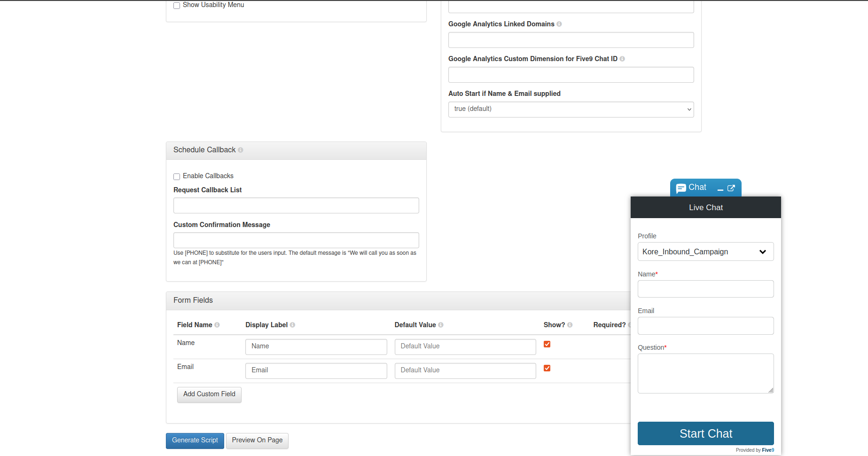Click the Request Callback List input field
The width and height of the screenshot is (868, 456).
coord(296,205)
